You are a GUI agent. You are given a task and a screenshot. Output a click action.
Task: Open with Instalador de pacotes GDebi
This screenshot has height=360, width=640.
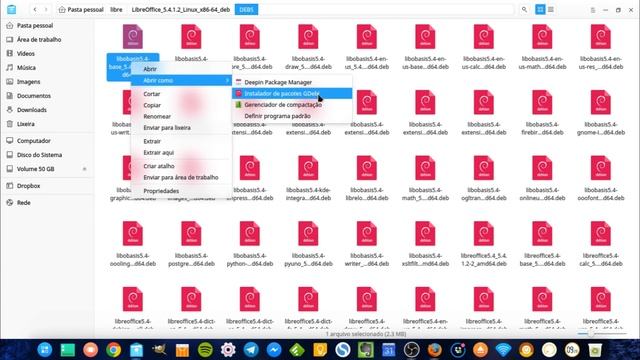[x=292, y=93]
